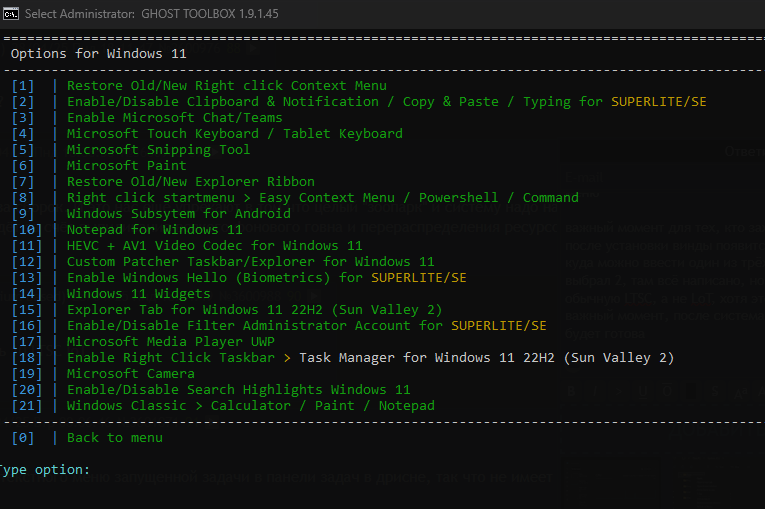This screenshot has width=765, height=509.
Task: Click 'Windows 11 Widgets' entry
Action: pos(139,294)
